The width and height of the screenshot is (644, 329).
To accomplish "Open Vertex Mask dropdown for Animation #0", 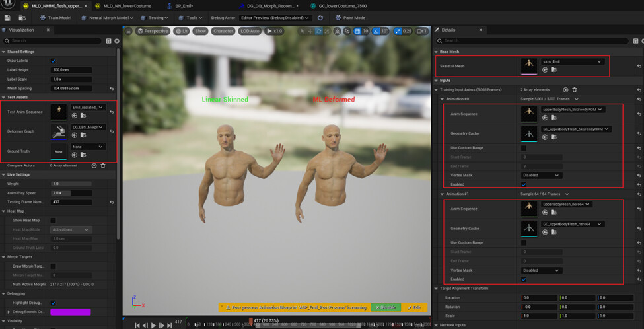I will [542, 175].
